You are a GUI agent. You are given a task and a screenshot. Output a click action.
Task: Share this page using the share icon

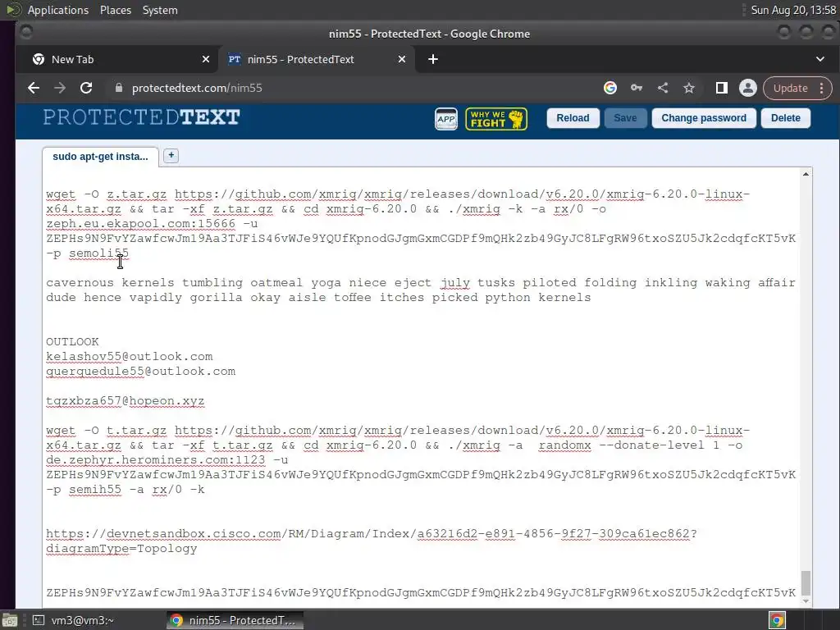[663, 88]
